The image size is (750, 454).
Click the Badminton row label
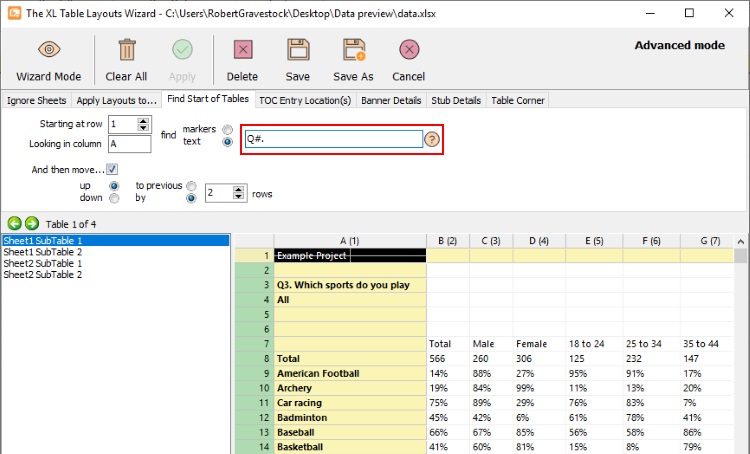(x=350, y=418)
